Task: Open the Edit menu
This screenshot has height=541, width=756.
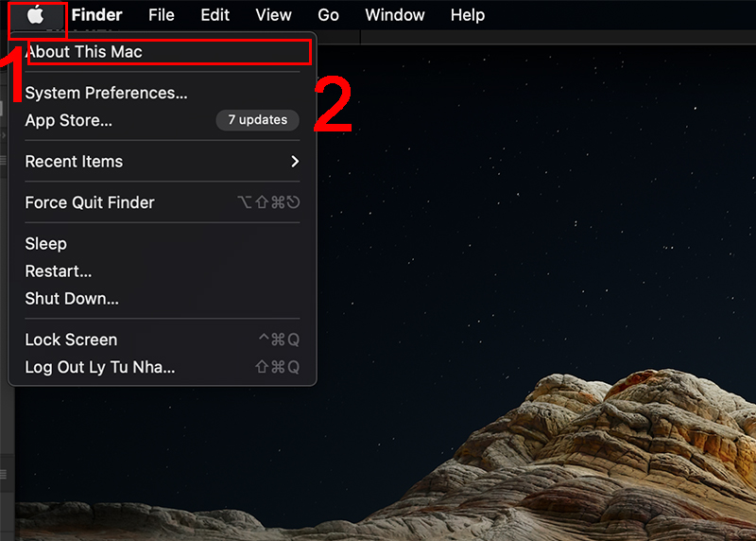Action: pyautogui.click(x=215, y=15)
